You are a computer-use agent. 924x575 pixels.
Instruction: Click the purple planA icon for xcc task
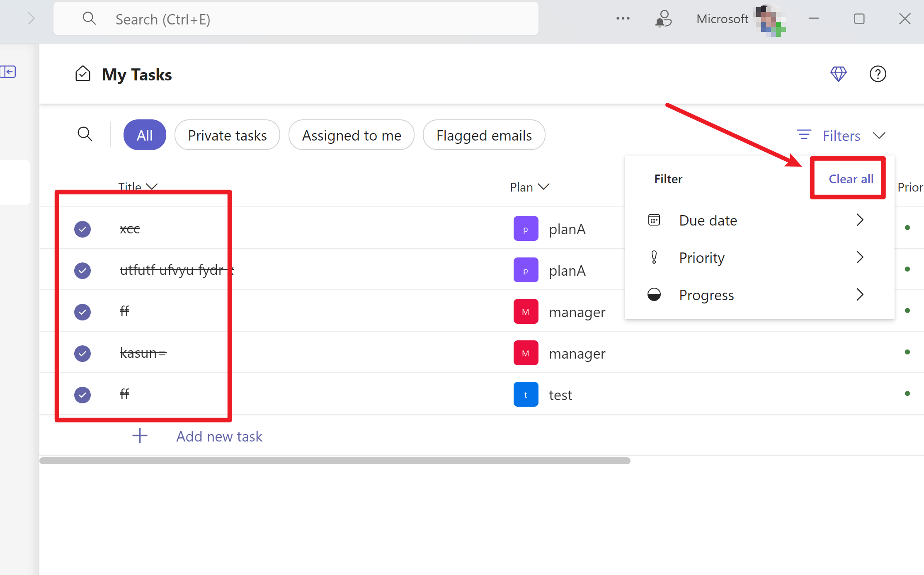(526, 228)
